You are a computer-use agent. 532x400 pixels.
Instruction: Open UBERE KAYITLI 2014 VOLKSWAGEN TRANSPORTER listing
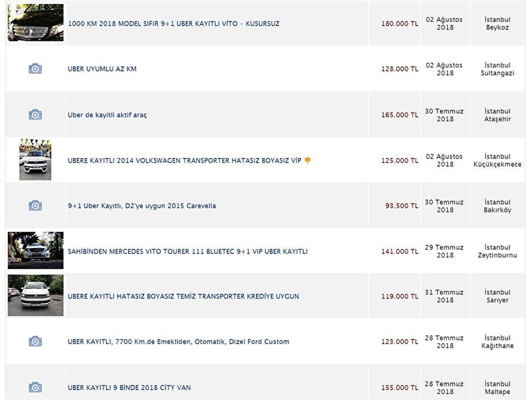pos(184,160)
